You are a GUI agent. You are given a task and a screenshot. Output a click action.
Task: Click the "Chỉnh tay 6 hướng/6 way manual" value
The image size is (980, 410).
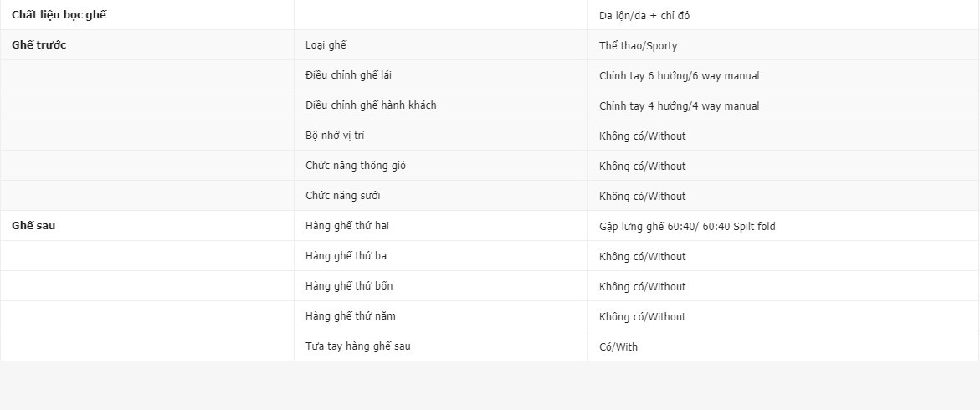click(x=679, y=76)
